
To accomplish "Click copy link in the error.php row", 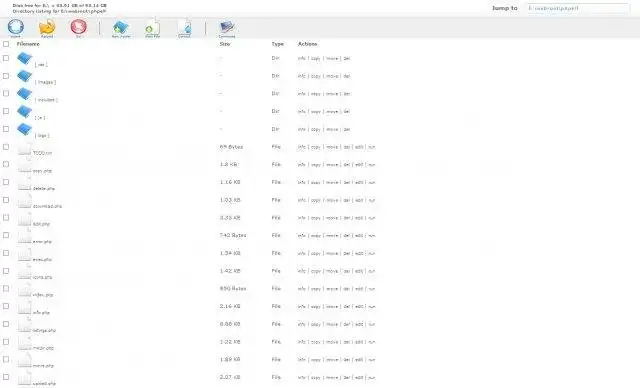I will tap(316, 236).
